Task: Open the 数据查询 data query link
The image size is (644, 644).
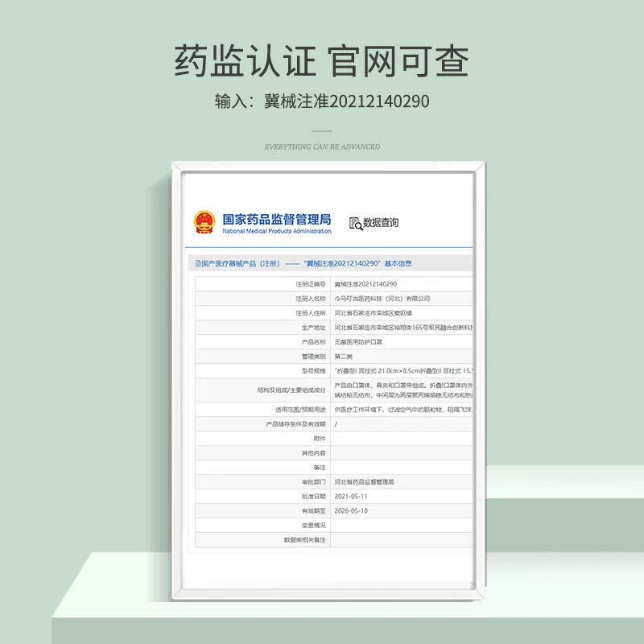Action: (381, 223)
